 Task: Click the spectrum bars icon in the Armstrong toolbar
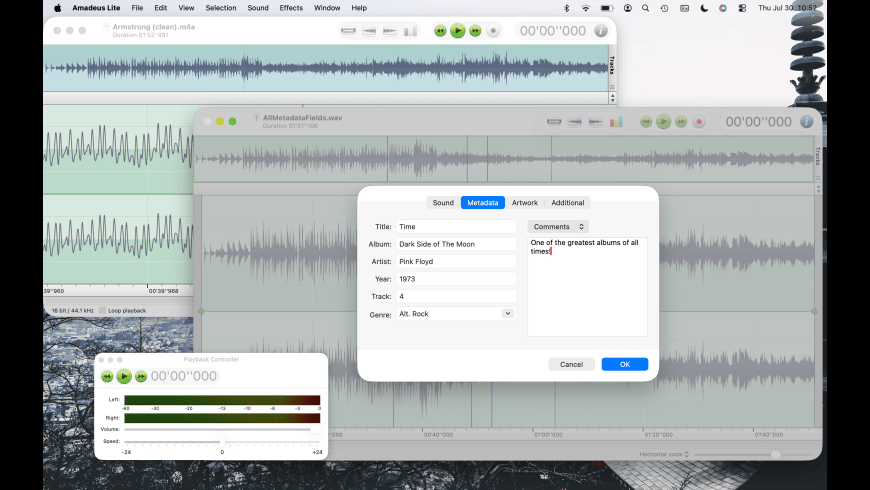(x=411, y=31)
